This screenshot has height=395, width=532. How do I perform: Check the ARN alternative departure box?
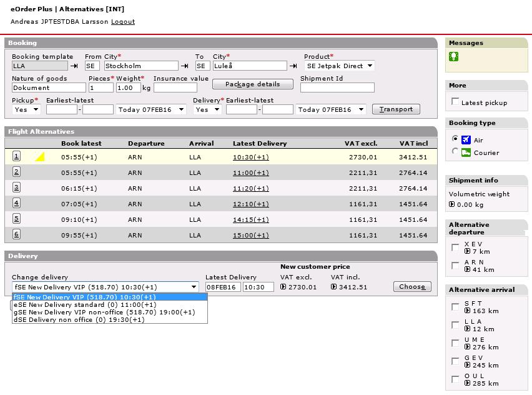[x=455, y=266]
